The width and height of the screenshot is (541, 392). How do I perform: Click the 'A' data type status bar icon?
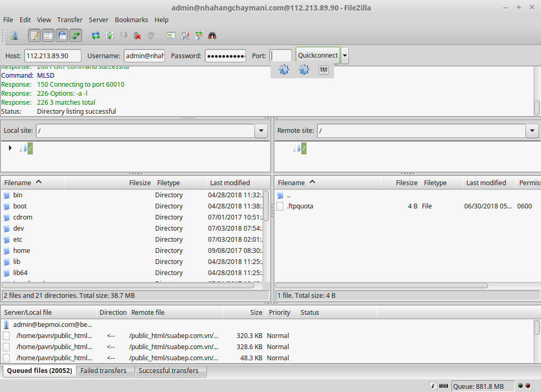point(434,386)
